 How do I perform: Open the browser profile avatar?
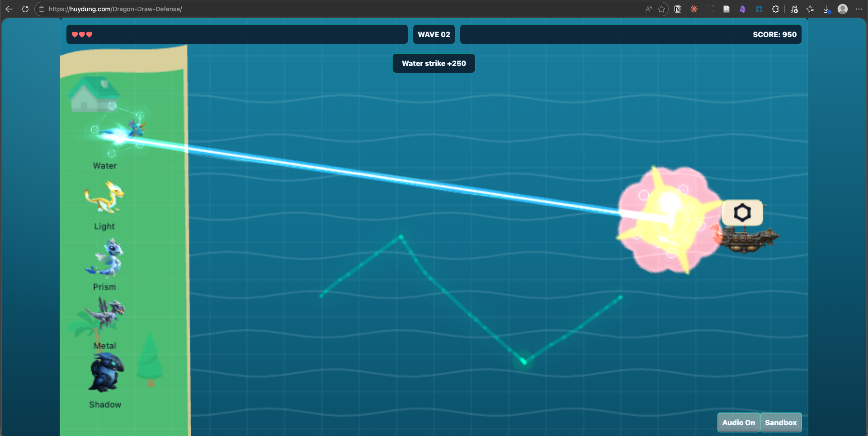click(843, 9)
